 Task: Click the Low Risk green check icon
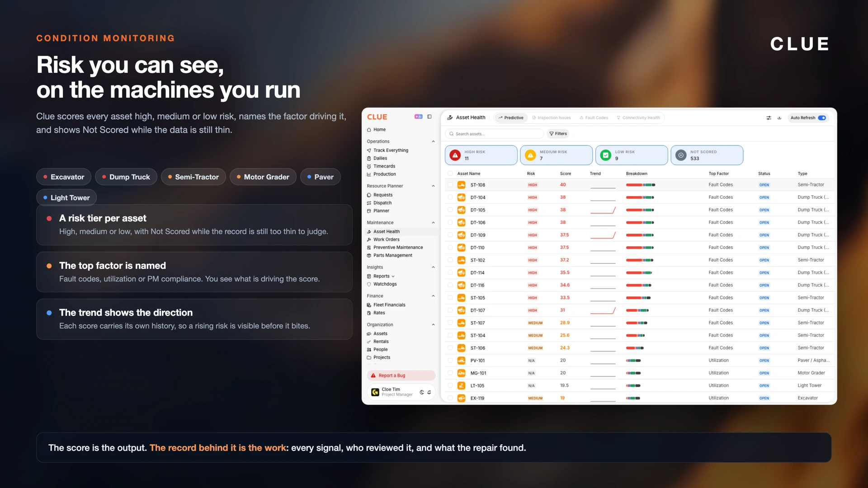click(605, 155)
